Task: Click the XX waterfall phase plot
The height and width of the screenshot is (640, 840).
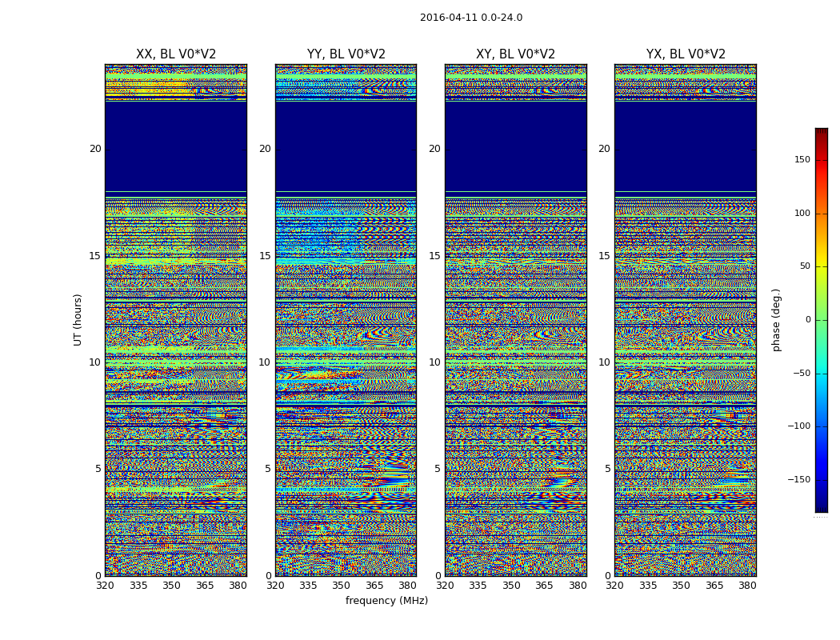Action: 176,320
